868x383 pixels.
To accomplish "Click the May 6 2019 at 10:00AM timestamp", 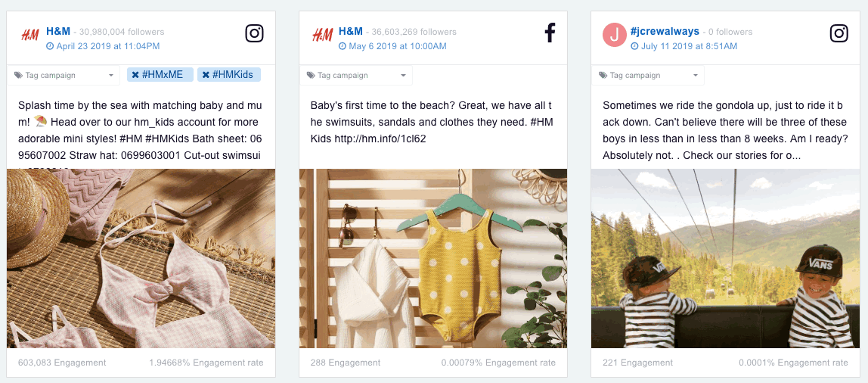I will coord(392,46).
